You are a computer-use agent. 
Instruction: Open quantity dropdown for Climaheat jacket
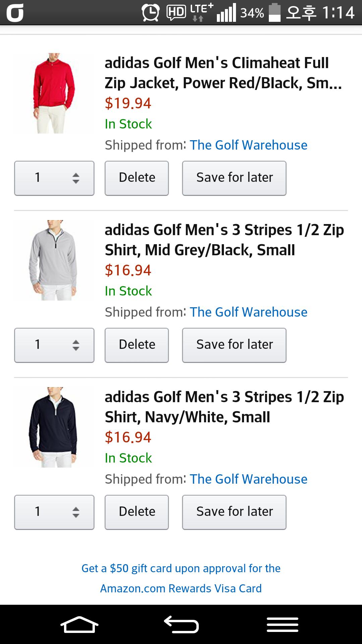(54, 178)
